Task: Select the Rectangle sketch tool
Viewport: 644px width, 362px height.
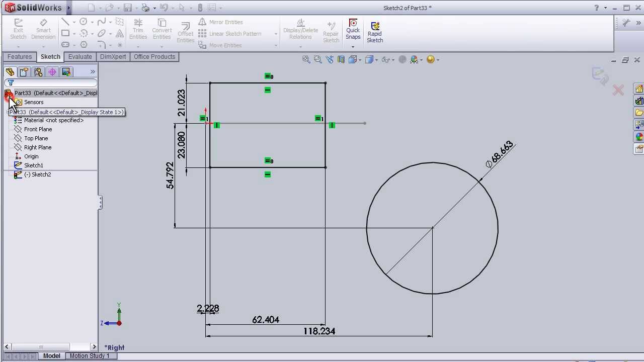Action: click(66, 33)
